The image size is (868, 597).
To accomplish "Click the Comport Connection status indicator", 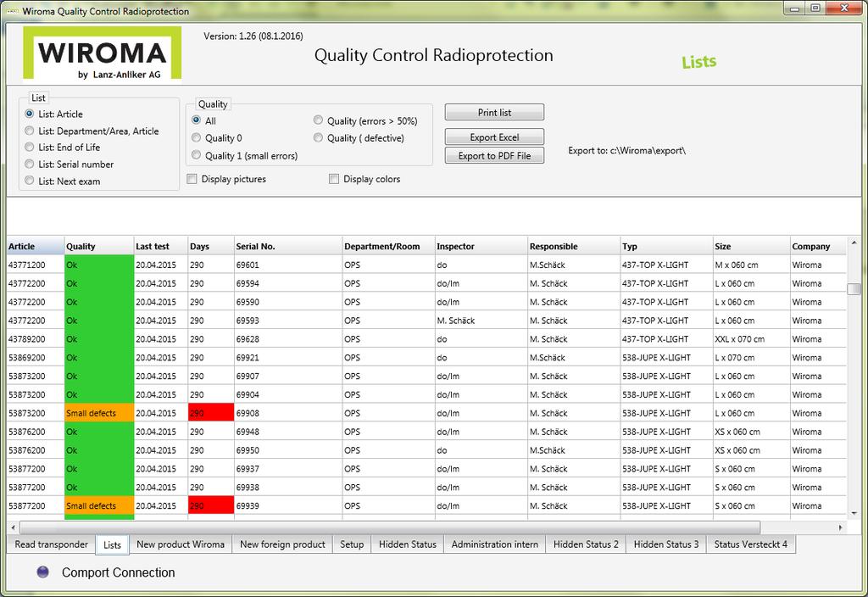I will click(42, 572).
